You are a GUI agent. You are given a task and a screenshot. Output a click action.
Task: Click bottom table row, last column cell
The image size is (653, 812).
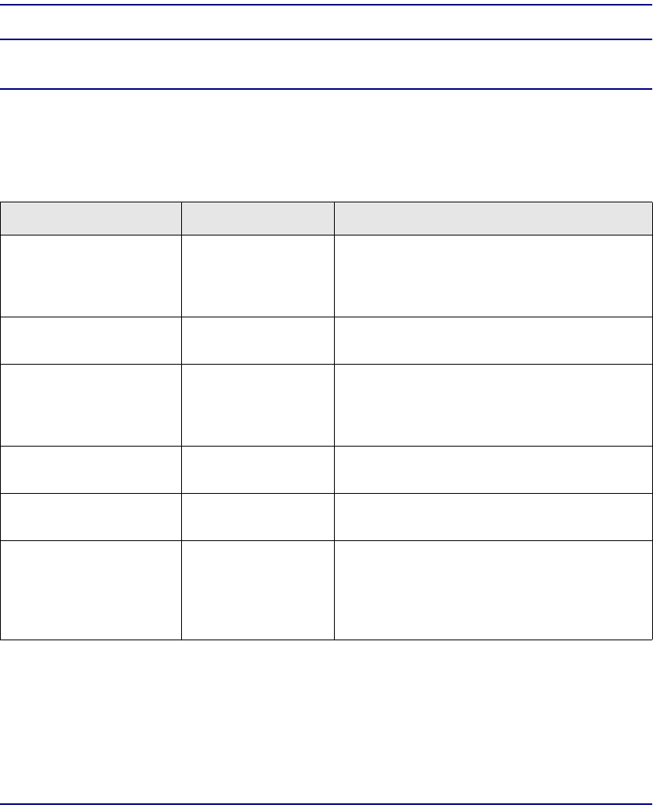pos(494,591)
